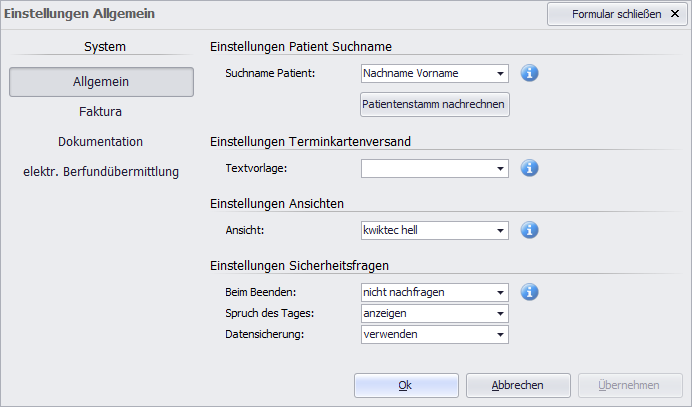This screenshot has width=692, height=407.
Task: Click info icon next to Suchname Patient
Action: pos(529,73)
